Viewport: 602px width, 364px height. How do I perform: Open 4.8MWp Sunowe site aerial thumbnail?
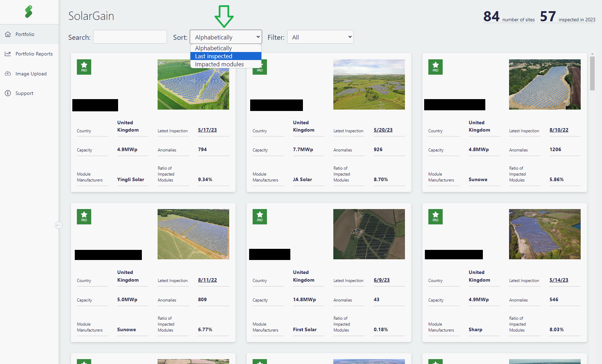[x=545, y=84]
